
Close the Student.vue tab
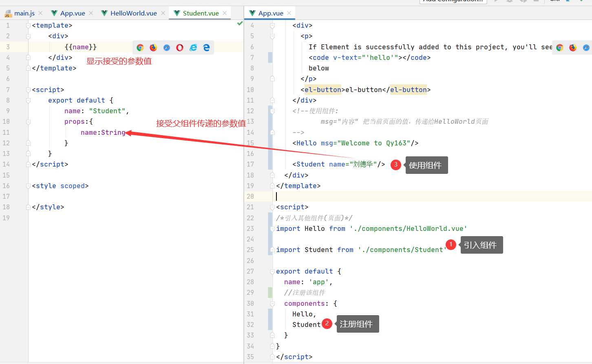click(225, 13)
